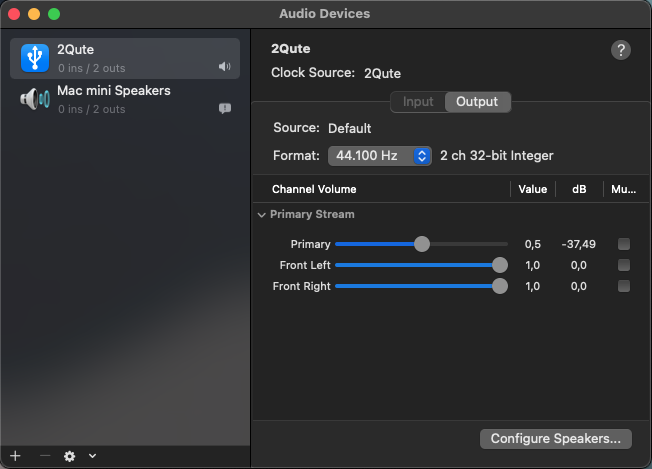This screenshot has width=652, height=469.
Task: Click the minus remove device button
Action: click(45, 456)
